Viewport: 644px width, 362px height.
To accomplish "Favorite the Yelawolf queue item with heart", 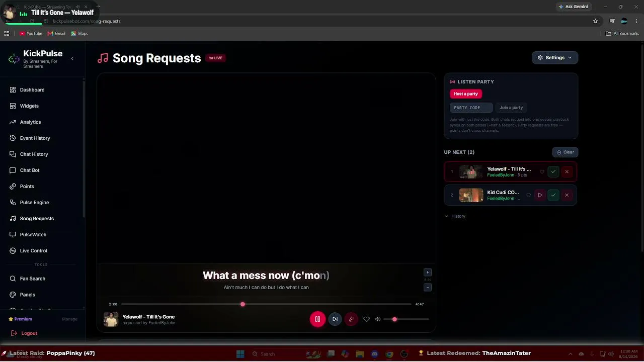I will (542, 172).
